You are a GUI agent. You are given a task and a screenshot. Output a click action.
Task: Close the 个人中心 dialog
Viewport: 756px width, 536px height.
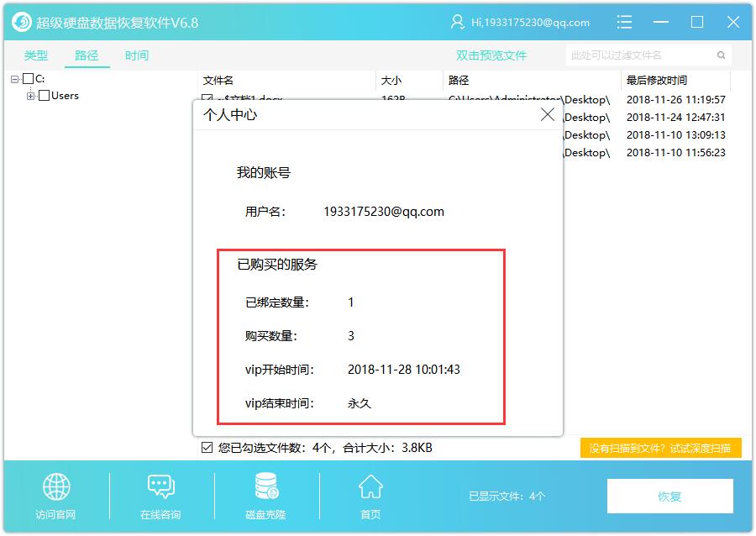547,115
